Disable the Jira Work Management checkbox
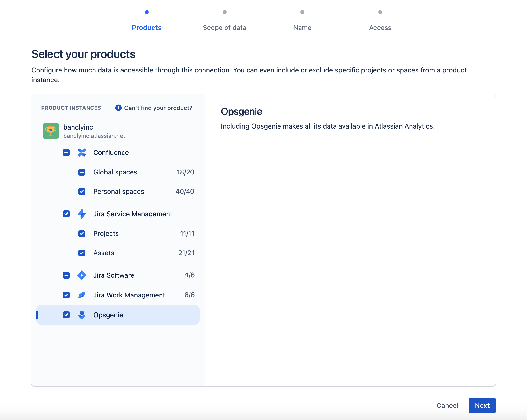The height and width of the screenshot is (420, 527). (66, 295)
